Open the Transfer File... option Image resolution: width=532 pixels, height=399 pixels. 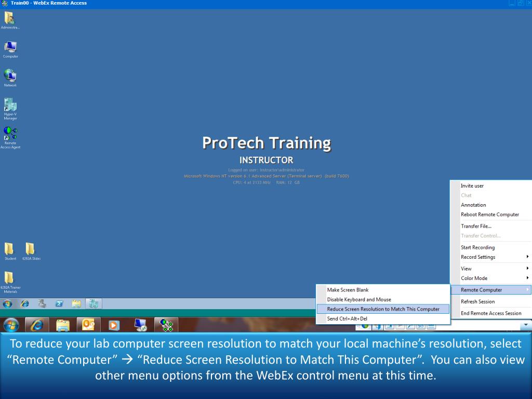point(491,226)
